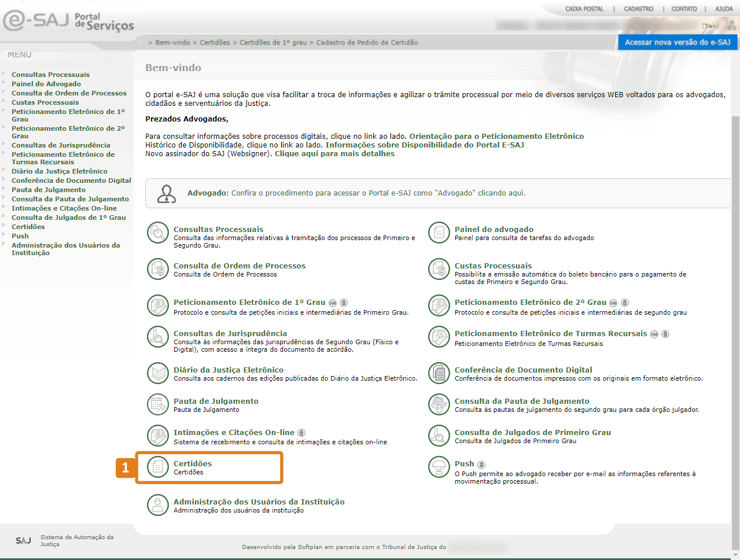Click the Sair logout link

click(x=710, y=26)
